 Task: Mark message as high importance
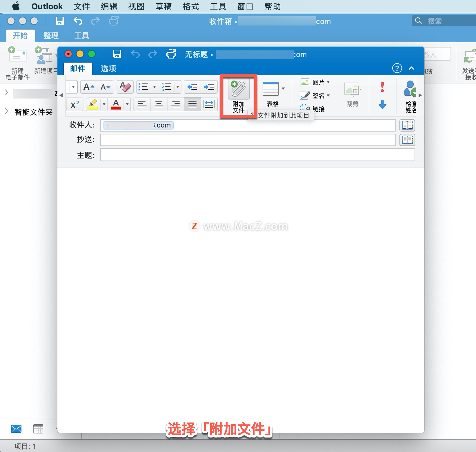pyautogui.click(x=382, y=87)
